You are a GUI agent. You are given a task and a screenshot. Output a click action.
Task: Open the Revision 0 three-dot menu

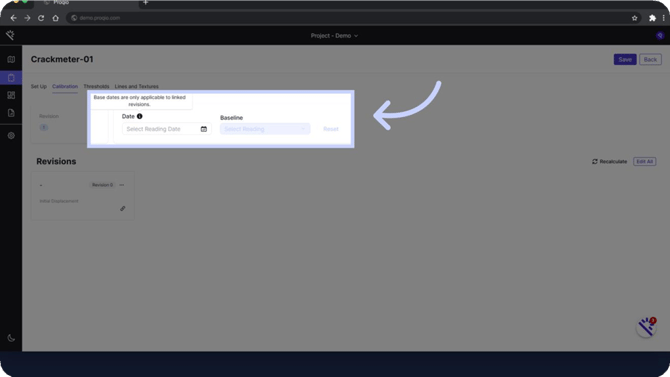[122, 185]
